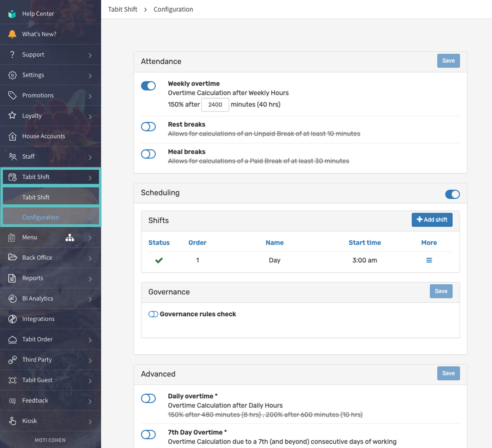Save the Advanced section
The width and height of the screenshot is (492, 448).
pos(448,373)
